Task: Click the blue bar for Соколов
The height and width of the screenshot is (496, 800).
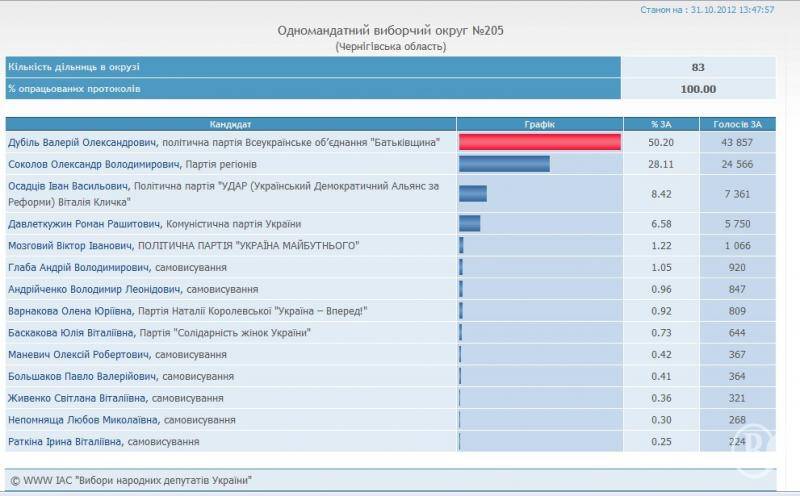Action: tap(504, 164)
